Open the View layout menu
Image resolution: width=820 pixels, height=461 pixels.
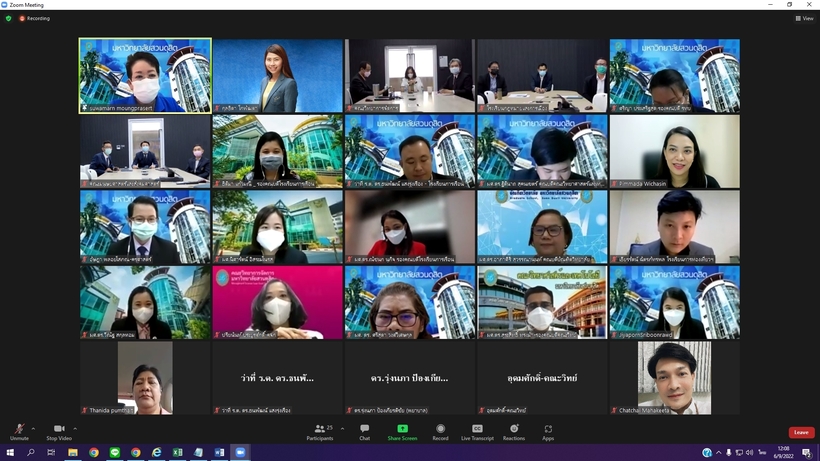pyautogui.click(x=804, y=18)
